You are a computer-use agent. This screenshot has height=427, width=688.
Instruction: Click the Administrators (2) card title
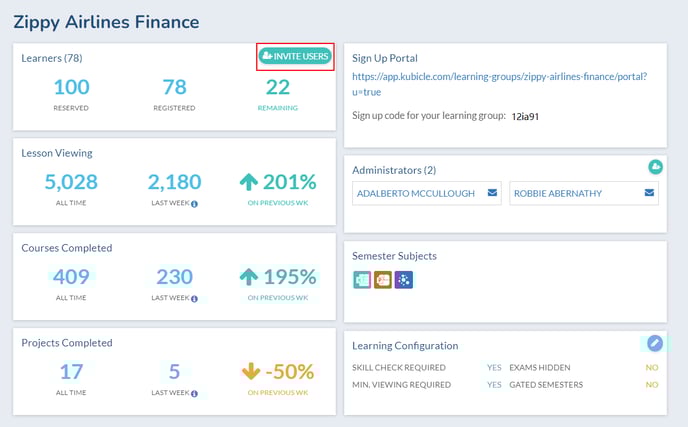[394, 170]
